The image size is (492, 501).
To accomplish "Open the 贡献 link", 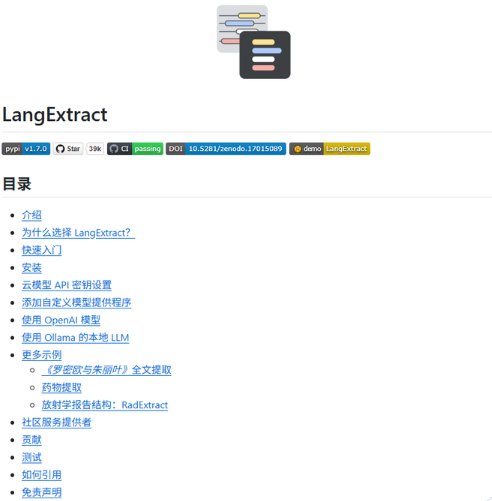I will point(32,440).
